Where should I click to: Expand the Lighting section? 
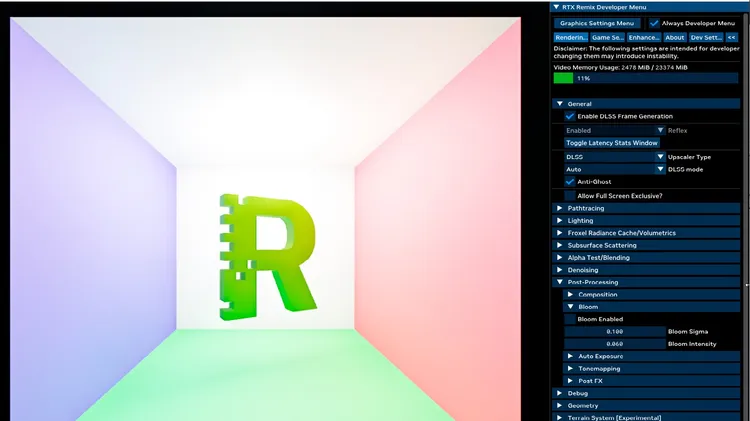click(648, 221)
